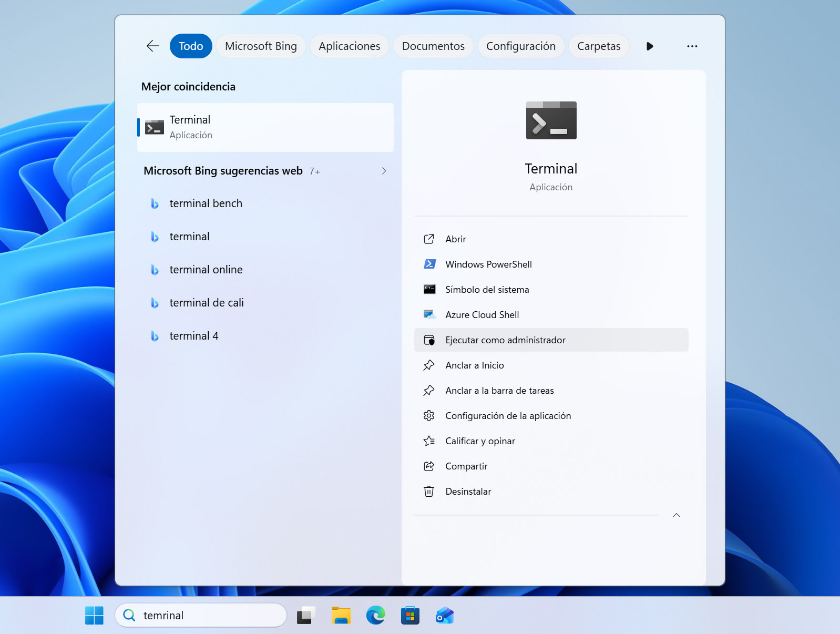840x634 pixels.
Task: Show more filter tabs with play arrow
Action: click(650, 46)
